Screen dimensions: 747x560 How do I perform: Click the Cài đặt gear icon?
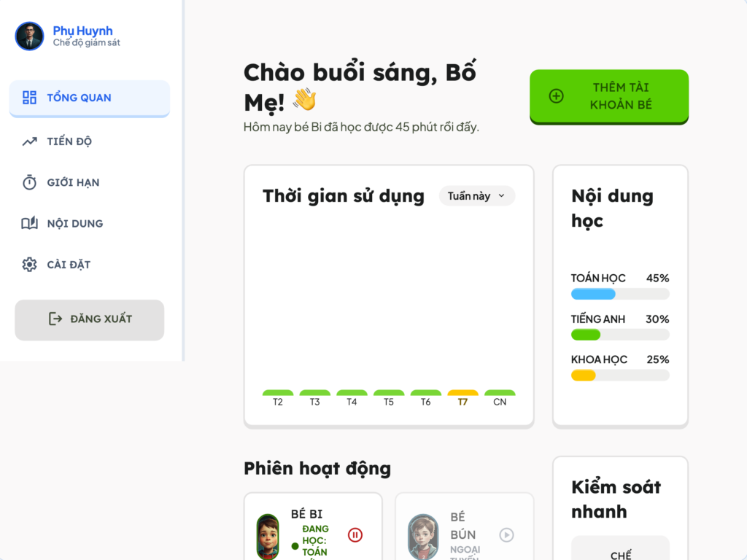(x=29, y=265)
